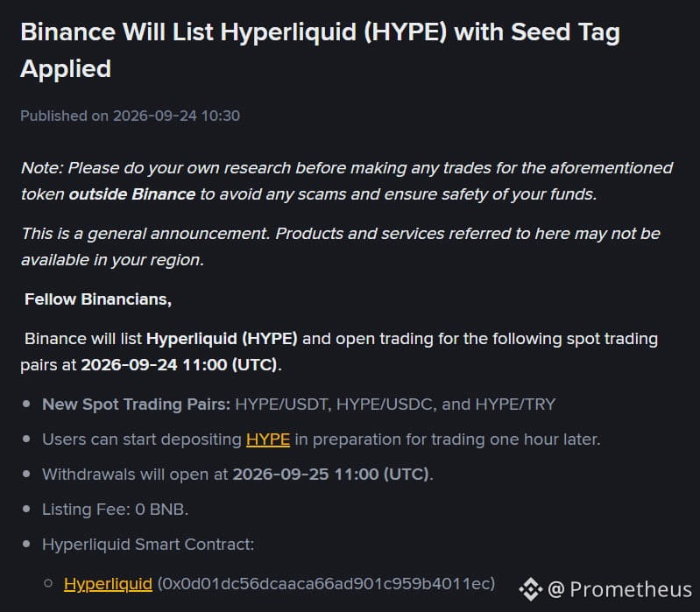Click the 'Hyperliquid Smart Contract:' label

148,545
